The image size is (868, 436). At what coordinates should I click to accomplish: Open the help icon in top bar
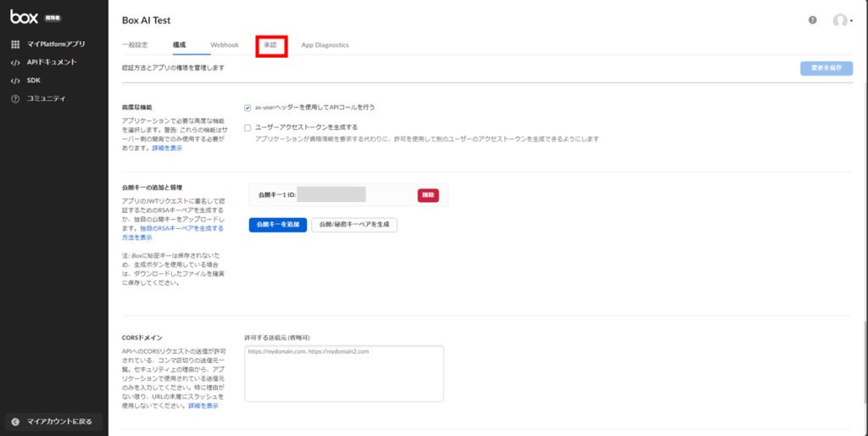pyautogui.click(x=813, y=20)
